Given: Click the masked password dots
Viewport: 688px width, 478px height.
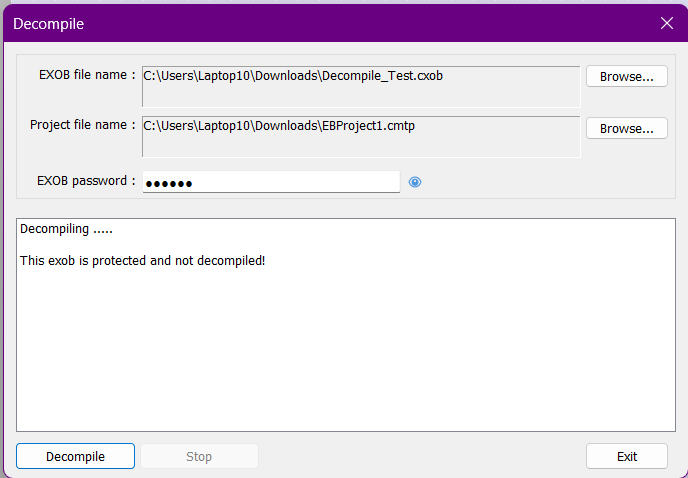Looking at the screenshot, I should [168, 183].
